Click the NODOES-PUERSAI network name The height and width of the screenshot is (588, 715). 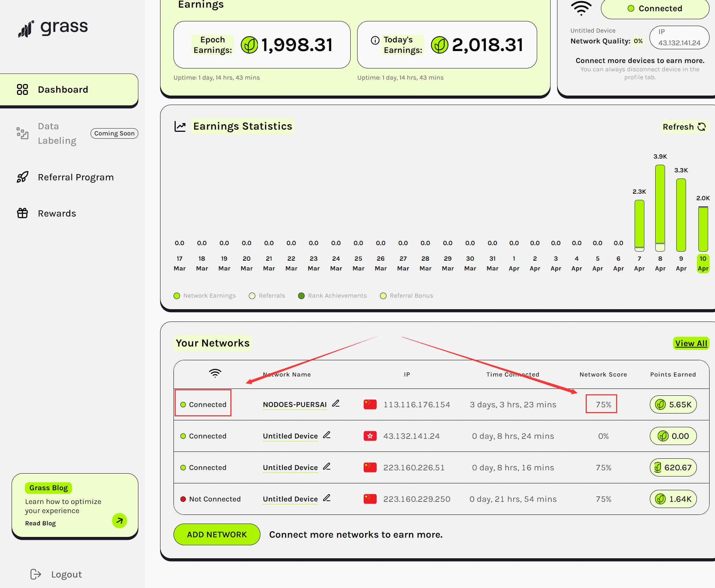[x=294, y=405]
